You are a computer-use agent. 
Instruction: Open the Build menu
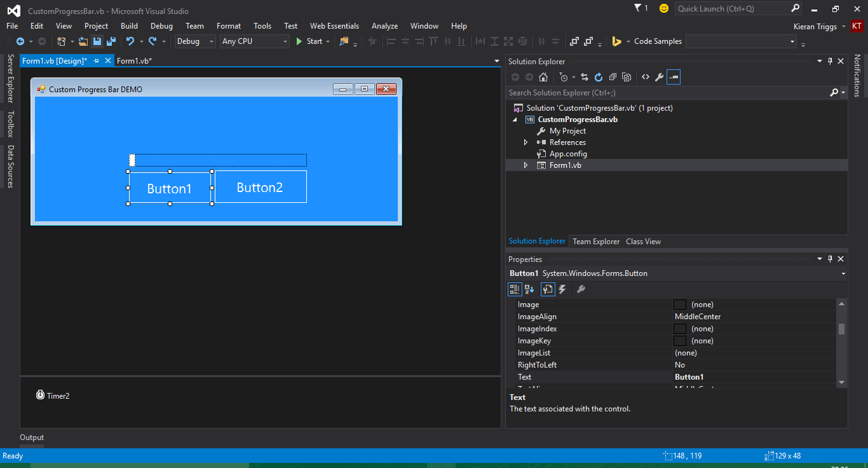coord(129,26)
